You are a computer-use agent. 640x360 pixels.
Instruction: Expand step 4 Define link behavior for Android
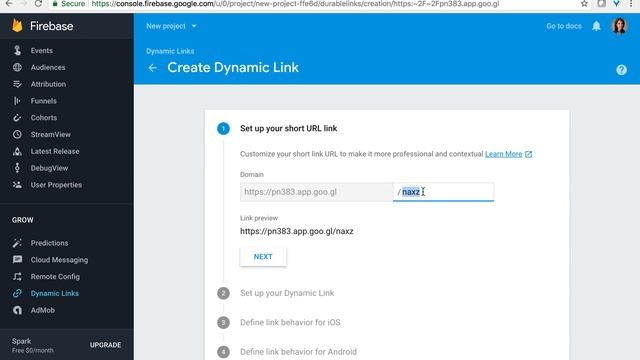point(298,351)
